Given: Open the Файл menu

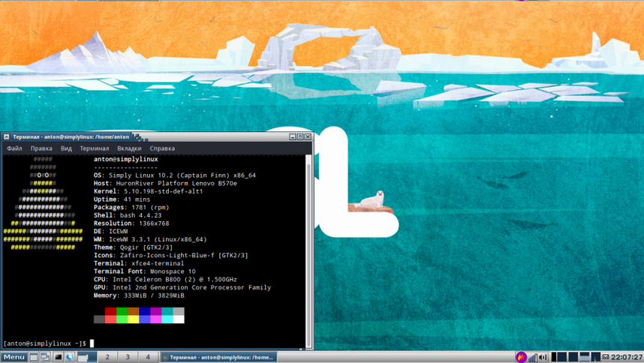Looking at the screenshot, I should 14,148.
